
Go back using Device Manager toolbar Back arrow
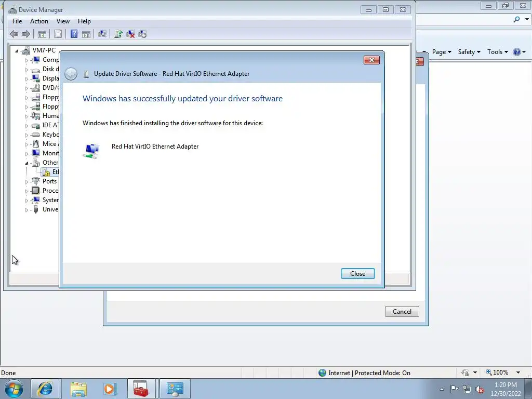14,34
